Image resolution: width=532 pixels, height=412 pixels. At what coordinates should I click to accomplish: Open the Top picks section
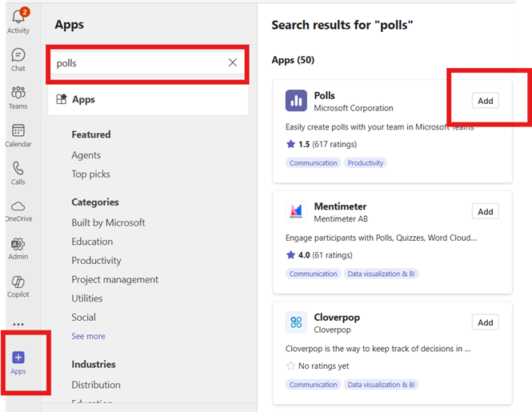coord(90,174)
